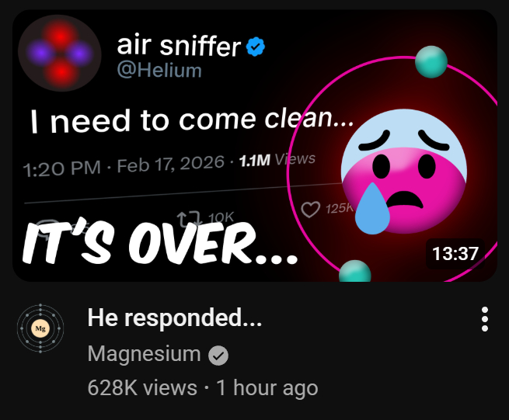Click the retweet arrows icon in thumbnail
The height and width of the screenshot is (420, 509).
[x=189, y=219]
